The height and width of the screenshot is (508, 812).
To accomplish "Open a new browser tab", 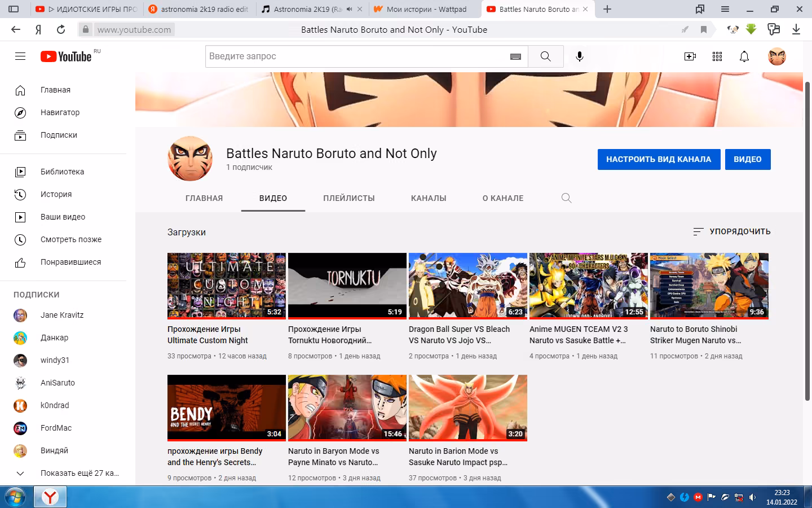I will coord(607,9).
